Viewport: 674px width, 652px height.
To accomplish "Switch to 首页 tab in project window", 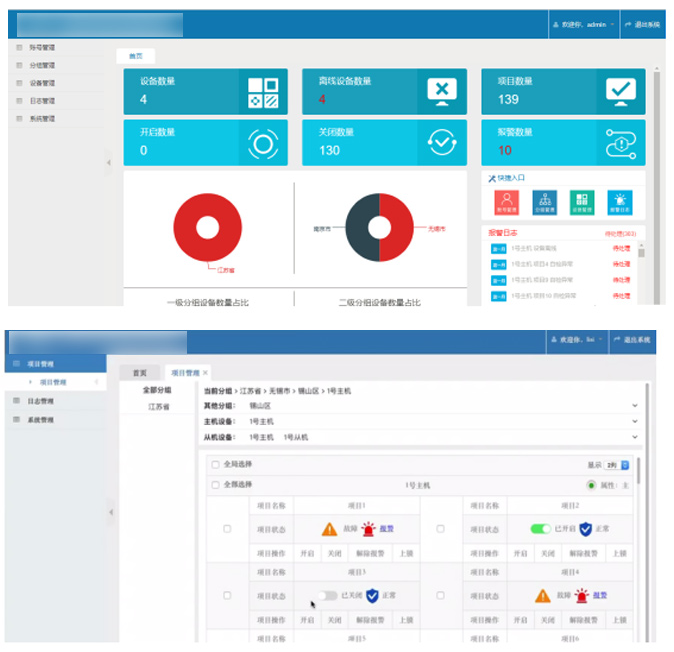I will pyautogui.click(x=140, y=373).
